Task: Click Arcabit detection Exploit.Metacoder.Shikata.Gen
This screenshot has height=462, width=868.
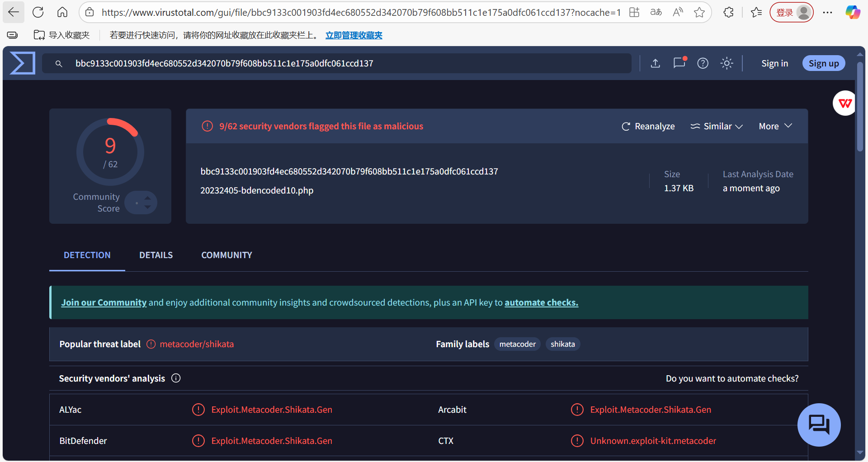Action: pos(651,410)
